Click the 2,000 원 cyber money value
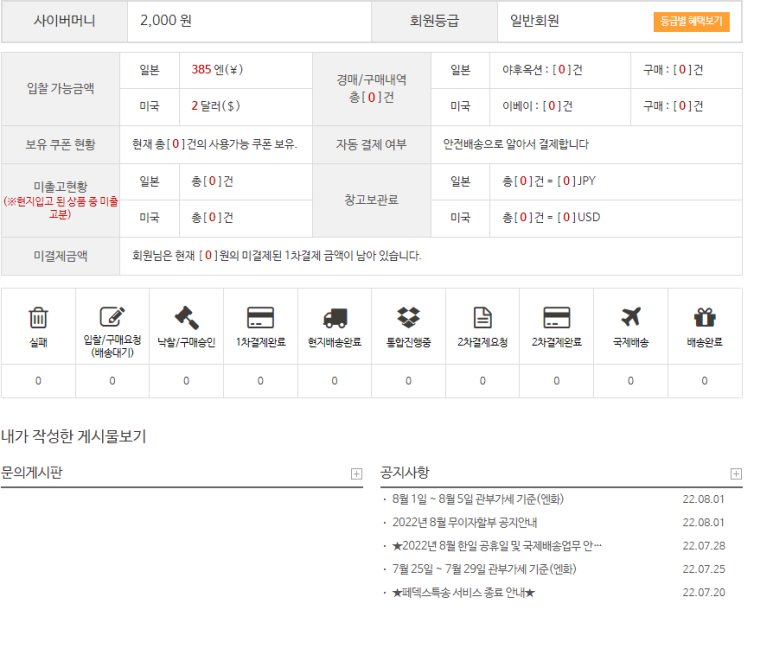The width and height of the screenshot is (773, 648). tap(166, 21)
